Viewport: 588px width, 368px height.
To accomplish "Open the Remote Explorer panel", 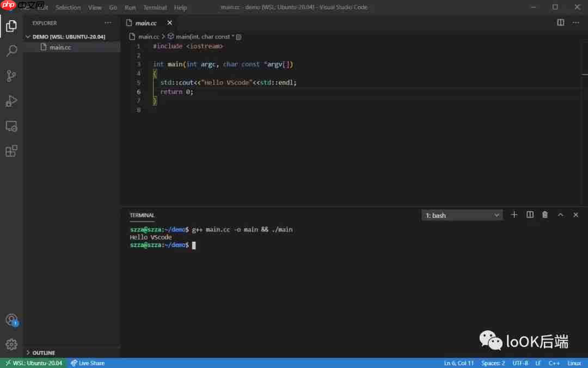I will tap(11, 126).
